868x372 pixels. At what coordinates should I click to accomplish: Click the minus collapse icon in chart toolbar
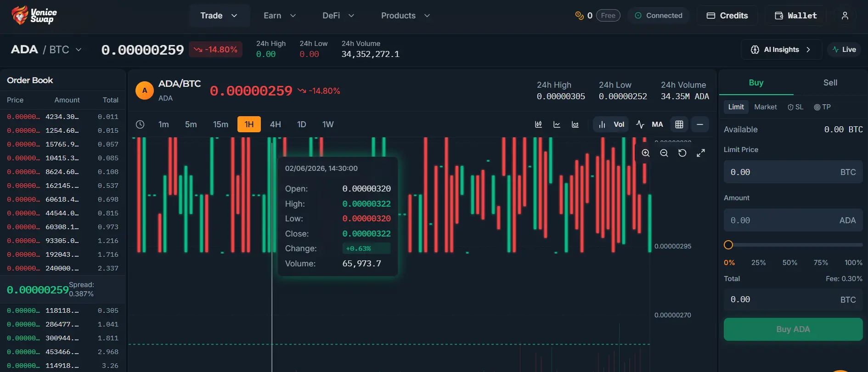click(x=700, y=124)
